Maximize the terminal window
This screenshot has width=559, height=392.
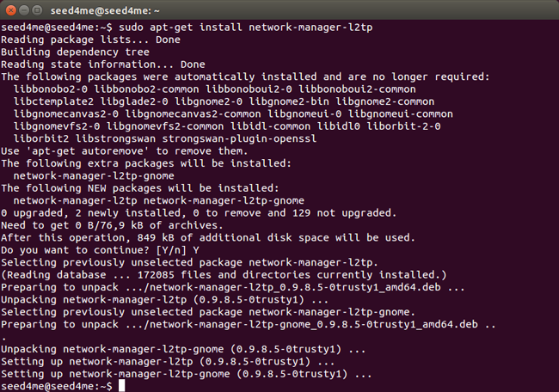point(44,10)
